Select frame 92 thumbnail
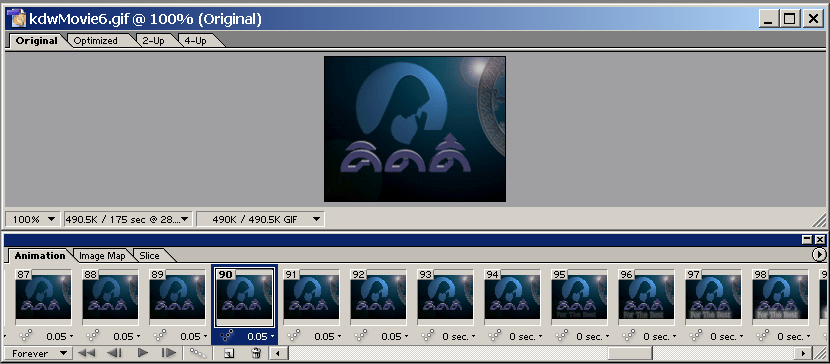 (x=378, y=297)
